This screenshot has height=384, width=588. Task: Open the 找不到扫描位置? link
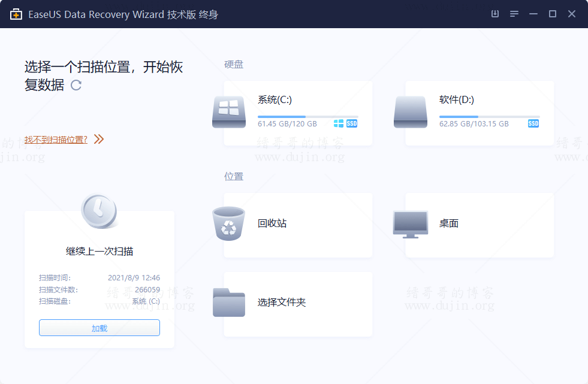click(56, 140)
